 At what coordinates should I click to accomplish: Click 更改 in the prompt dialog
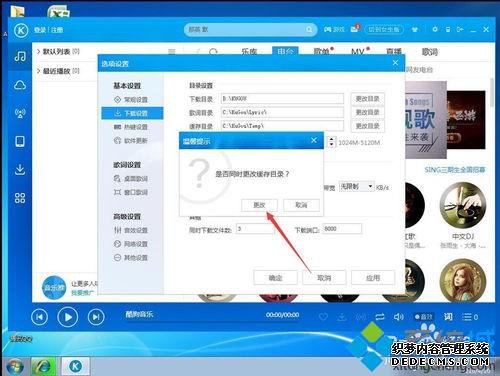pos(259,205)
